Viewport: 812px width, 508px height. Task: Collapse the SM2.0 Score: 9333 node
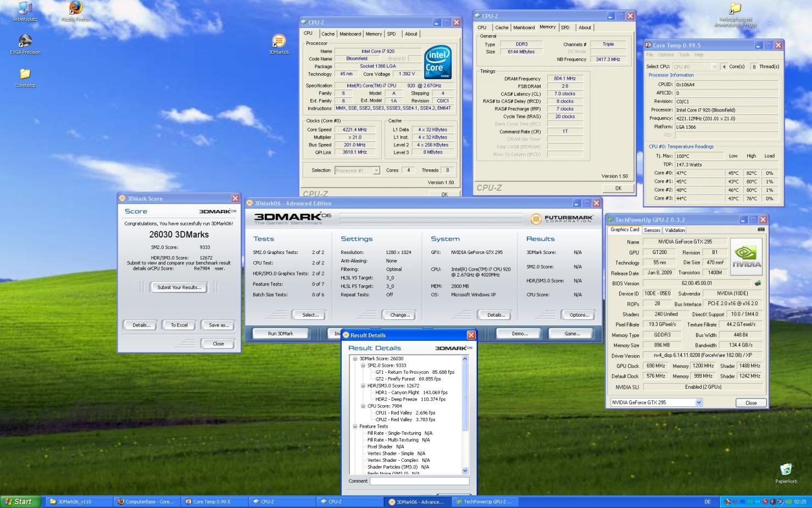click(363, 365)
